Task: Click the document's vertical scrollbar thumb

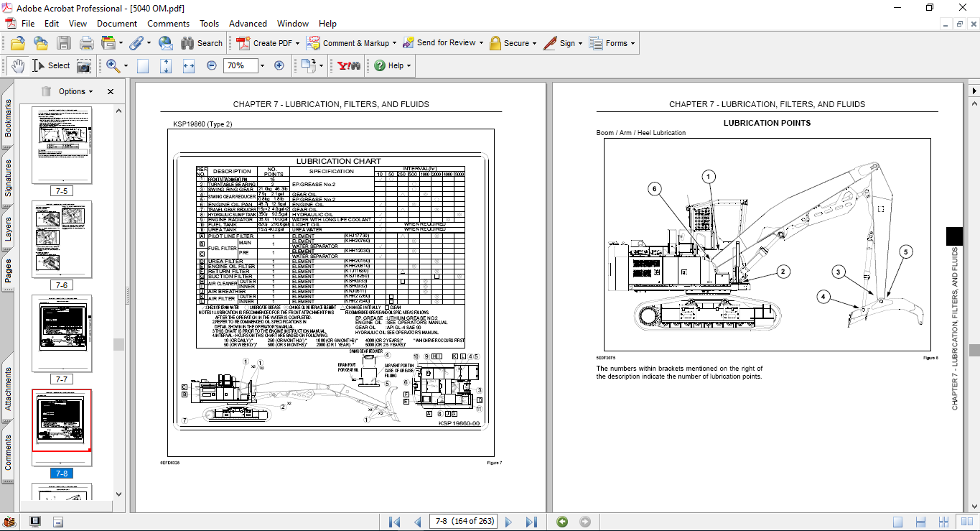Action: [974, 350]
